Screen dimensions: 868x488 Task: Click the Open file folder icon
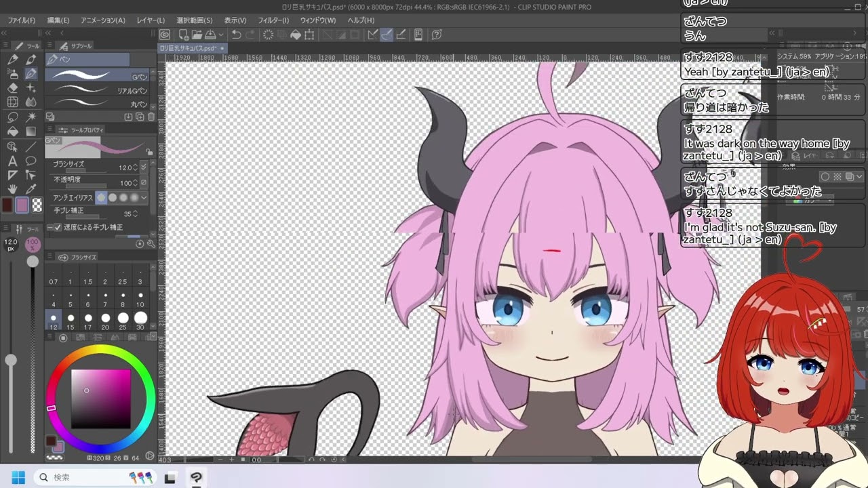197,35
